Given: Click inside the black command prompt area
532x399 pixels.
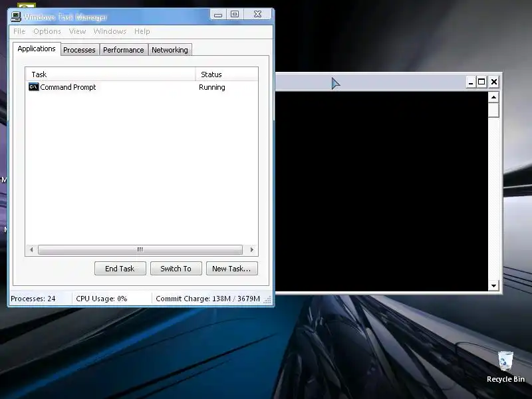Looking at the screenshot, I should 382,192.
